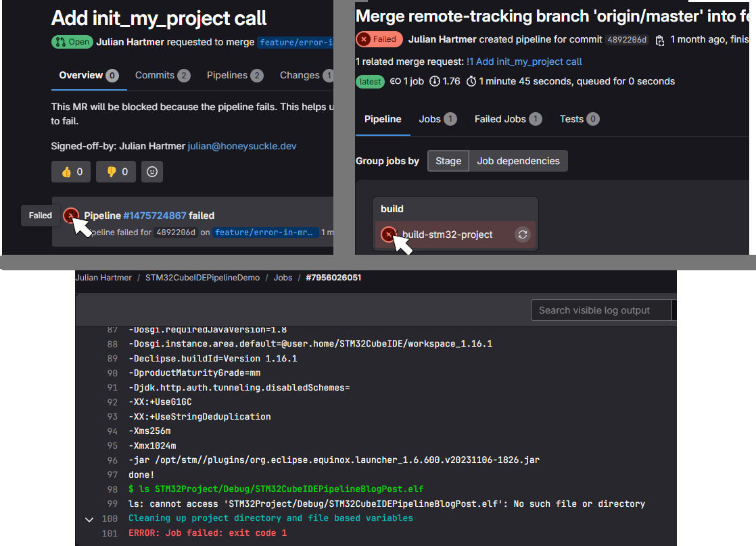Collapse log section at line 100
Screen dimensions: 756x546
[x=89, y=519]
